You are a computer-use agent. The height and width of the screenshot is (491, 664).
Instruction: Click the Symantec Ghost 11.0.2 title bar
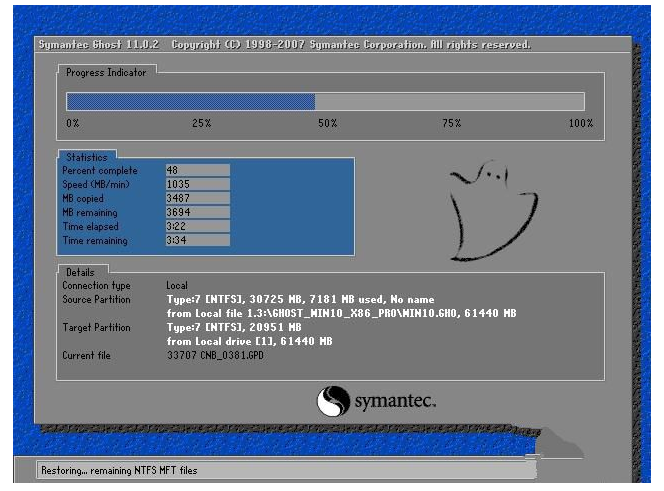click(x=284, y=45)
